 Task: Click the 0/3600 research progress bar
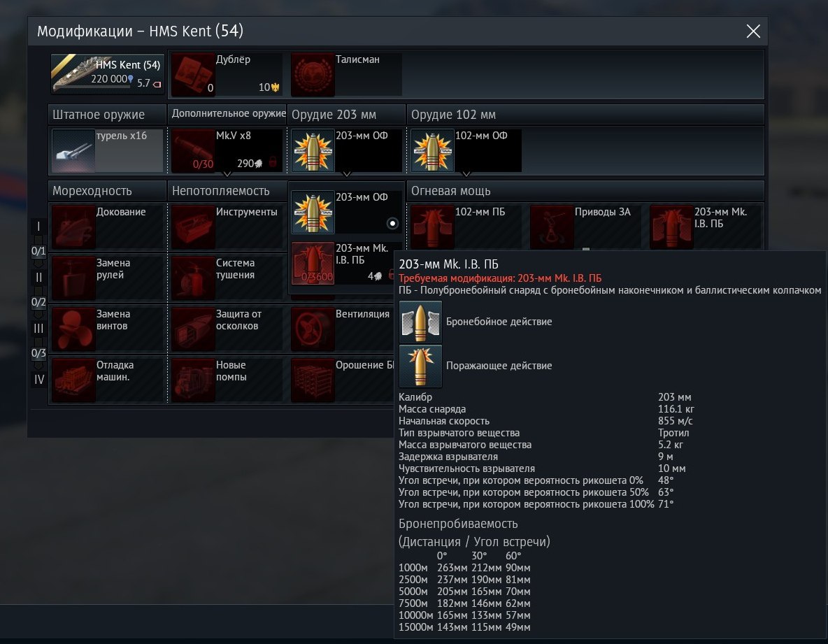[317, 277]
